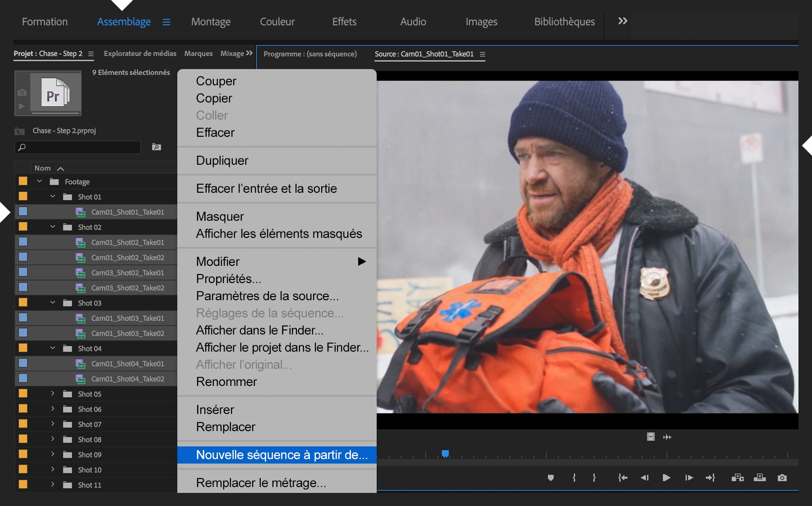Switch to the Couleur workspace
This screenshot has width=812, height=506.
click(x=277, y=21)
